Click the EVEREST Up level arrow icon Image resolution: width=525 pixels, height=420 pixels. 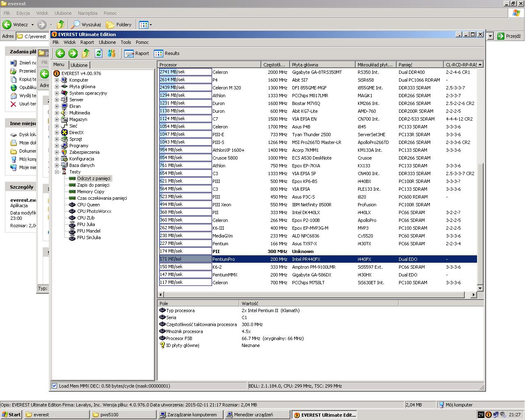[86, 53]
